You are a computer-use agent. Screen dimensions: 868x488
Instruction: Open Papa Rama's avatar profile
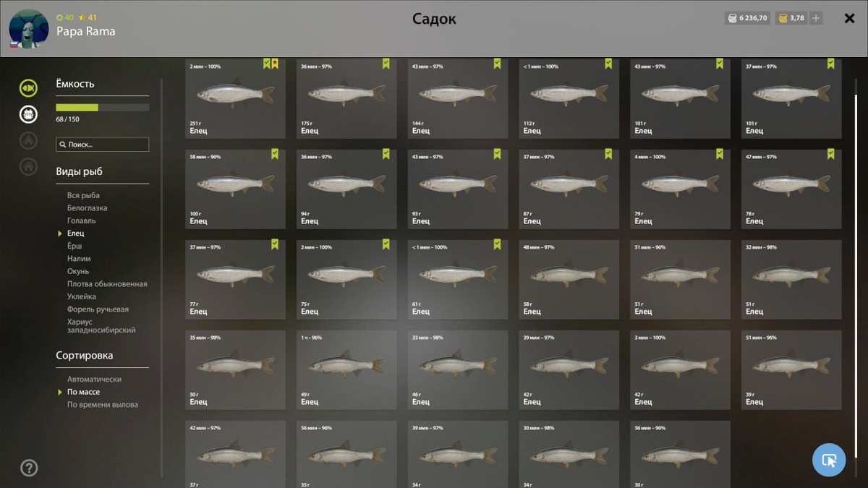point(29,29)
